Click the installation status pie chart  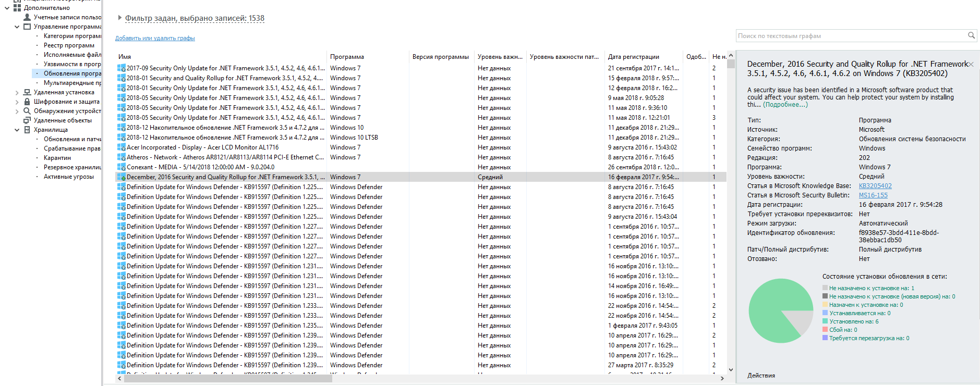click(x=781, y=311)
